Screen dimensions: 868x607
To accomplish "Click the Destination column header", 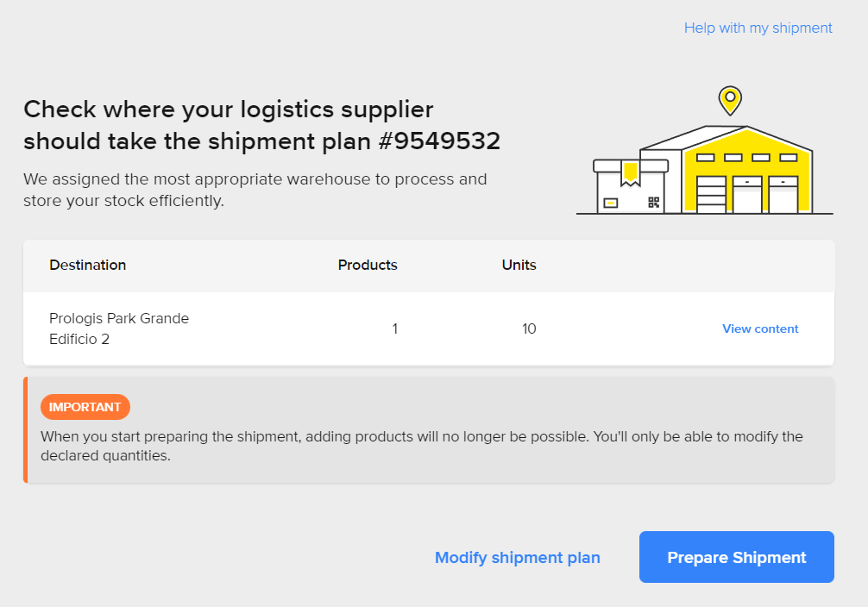I will tap(88, 265).
